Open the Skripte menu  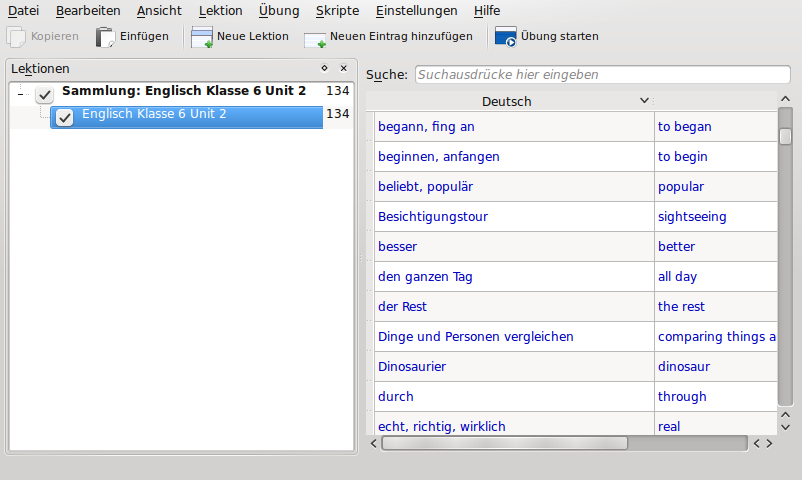338,11
